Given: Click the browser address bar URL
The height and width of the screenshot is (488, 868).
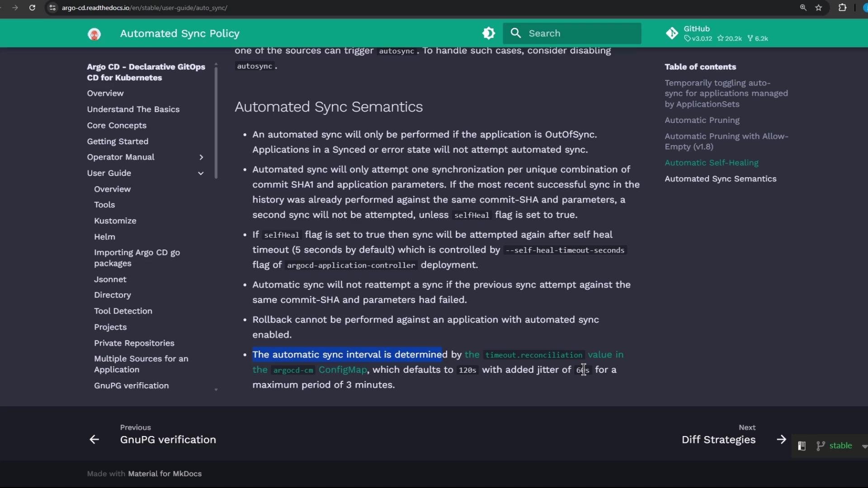Looking at the screenshot, I should coord(145,8).
